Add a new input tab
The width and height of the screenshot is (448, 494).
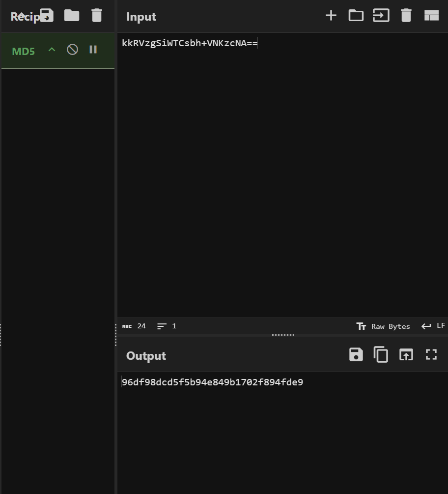[x=331, y=16]
